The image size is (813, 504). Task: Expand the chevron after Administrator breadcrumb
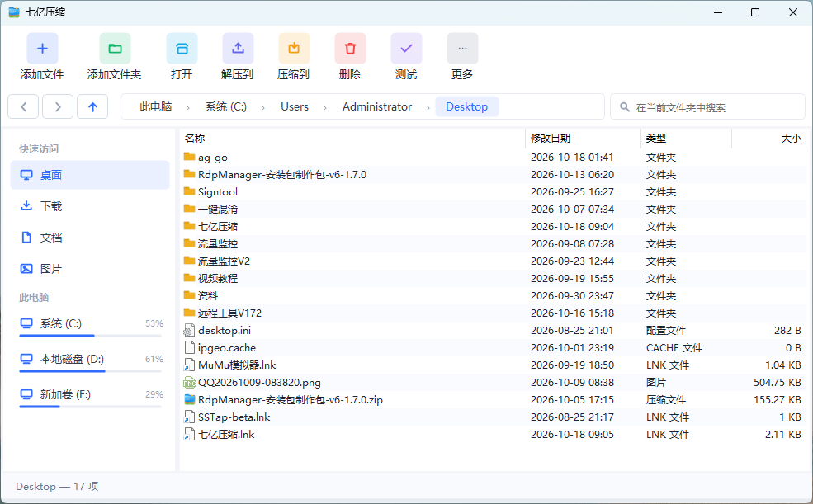[428, 108]
